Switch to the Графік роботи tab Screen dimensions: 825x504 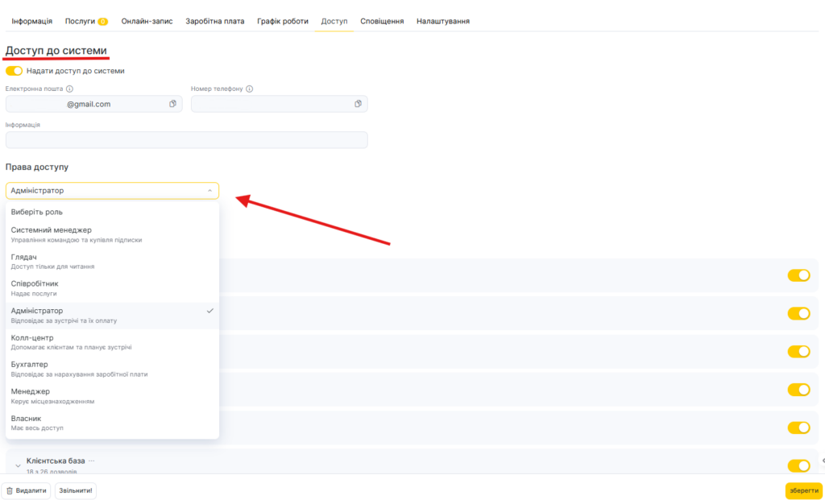282,21
